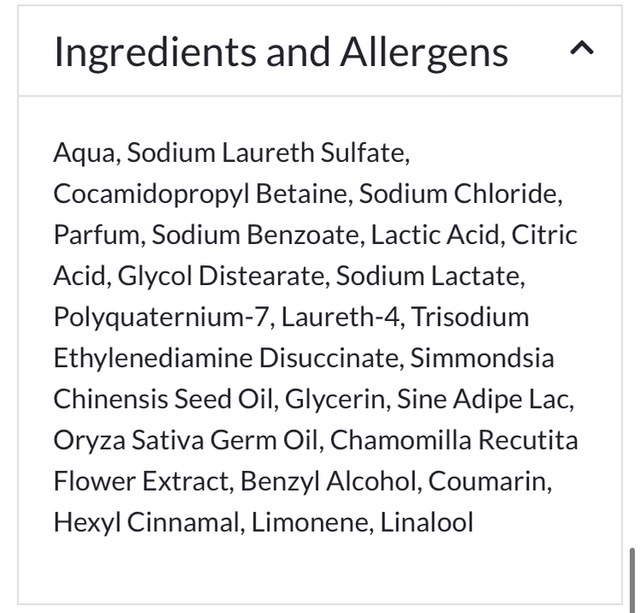This screenshot has width=640, height=613.
Task: Click Ethylenediamine Disuccinate text
Action: [x=226, y=358]
